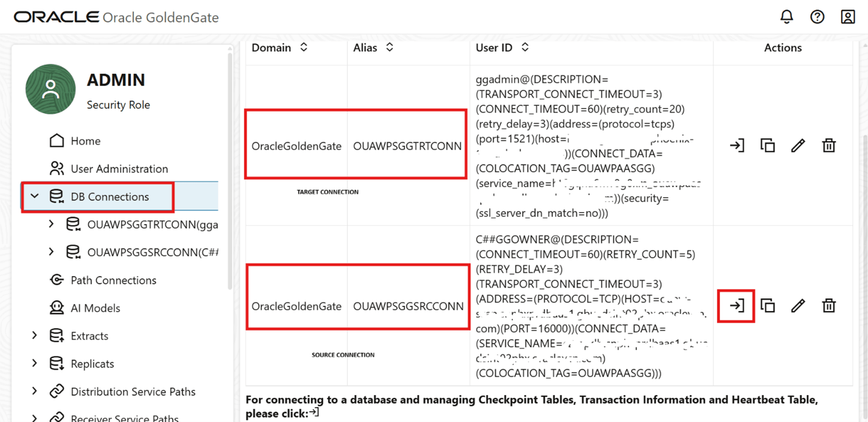868x422 pixels.
Task: Open the user account panel
Action: pos(848,17)
